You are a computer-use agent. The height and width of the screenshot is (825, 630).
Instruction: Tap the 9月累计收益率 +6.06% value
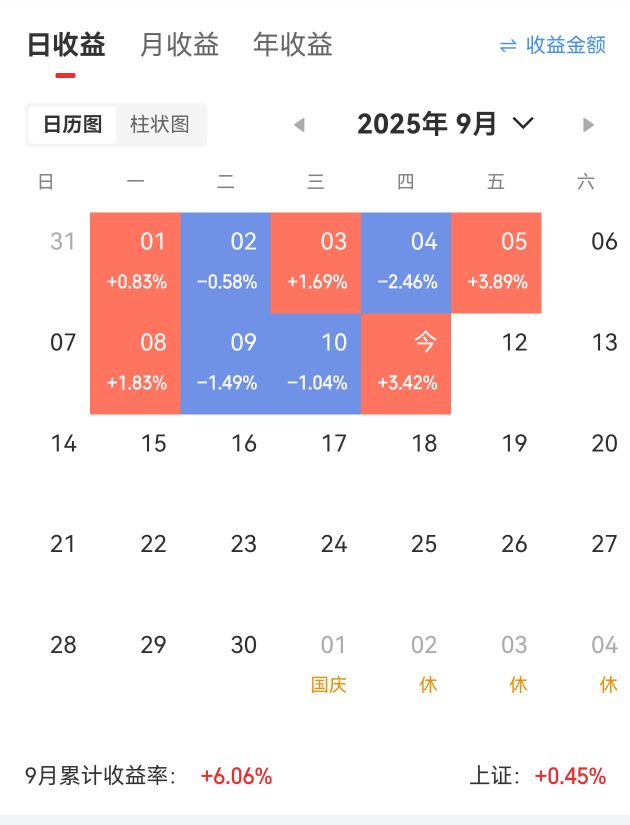pos(236,776)
